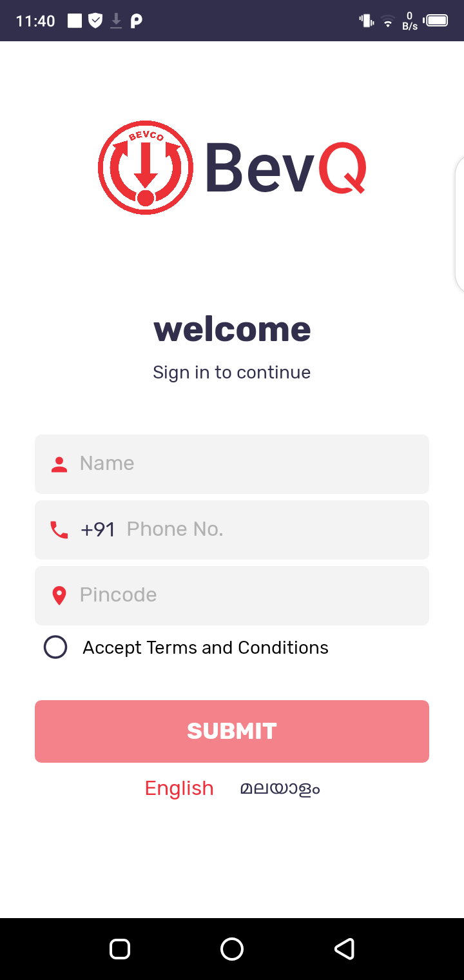The image size is (464, 980).
Task: Focus the Phone No. input field
Action: pyautogui.click(x=271, y=530)
